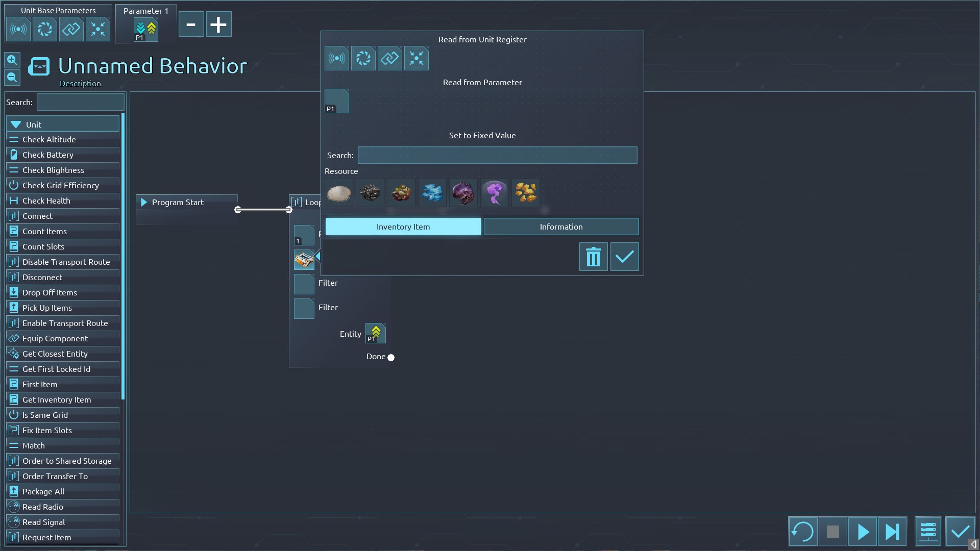Select the Inventory Item tab
The height and width of the screenshot is (551, 980).
click(x=403, y=227)
